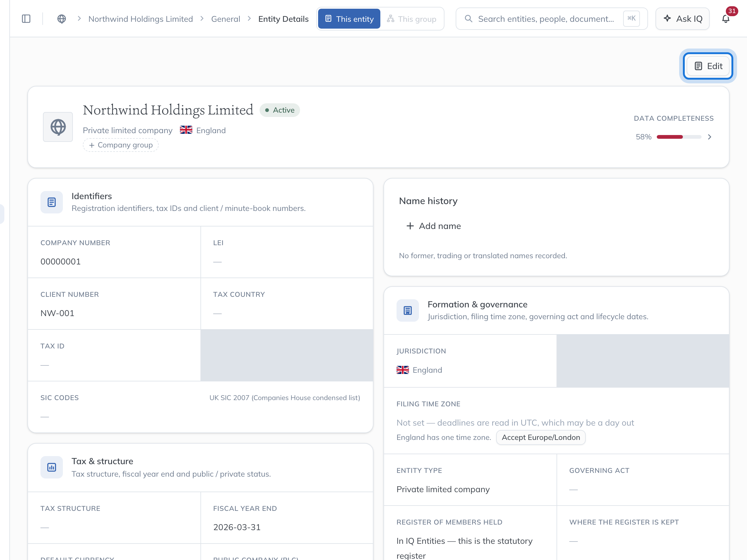Click the Entity Details breadcrumb
Viewport: 747px width, 560px height.
click(x=283, y=19)
